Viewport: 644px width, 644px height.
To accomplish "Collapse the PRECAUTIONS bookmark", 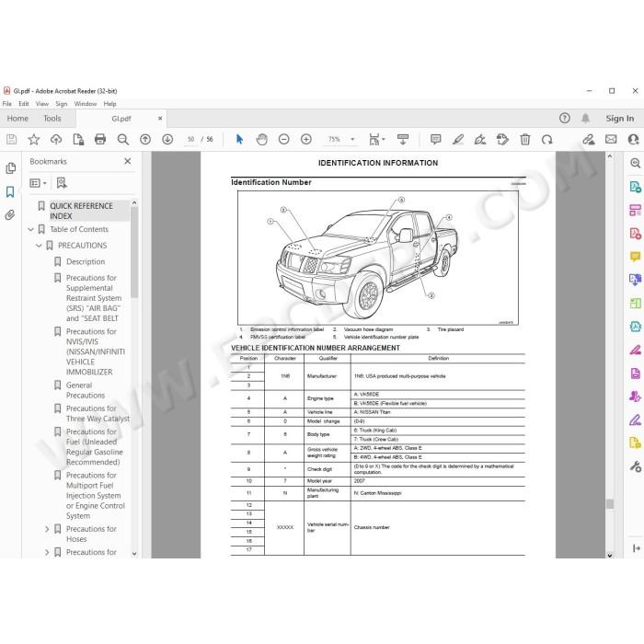I will click(39, 246).
